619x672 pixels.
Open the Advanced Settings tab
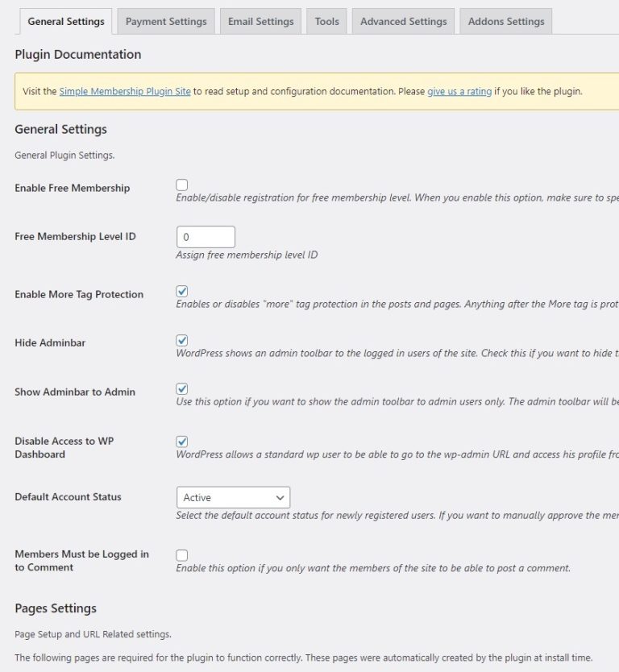click(x=403, y=21)
